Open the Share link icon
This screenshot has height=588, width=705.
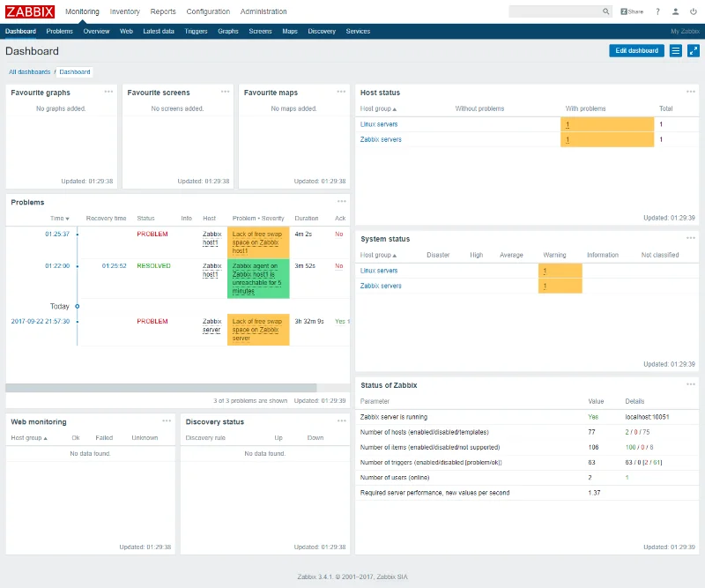632,11
